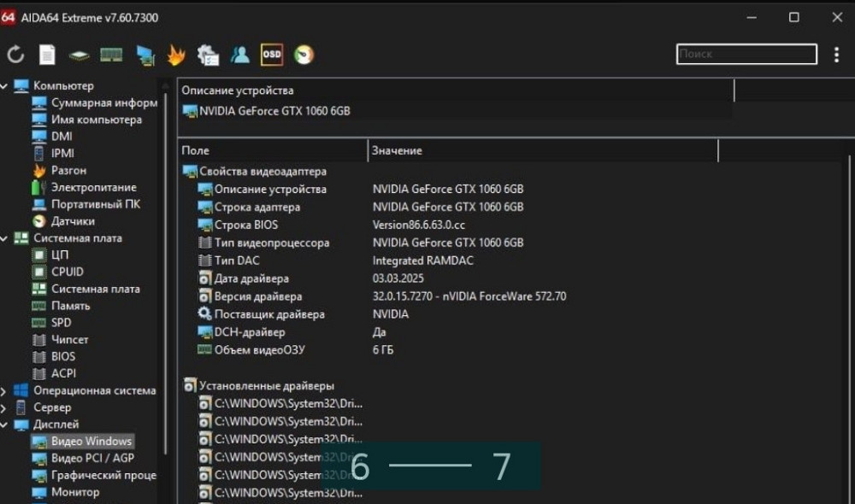Click the Значение column header

542,150
